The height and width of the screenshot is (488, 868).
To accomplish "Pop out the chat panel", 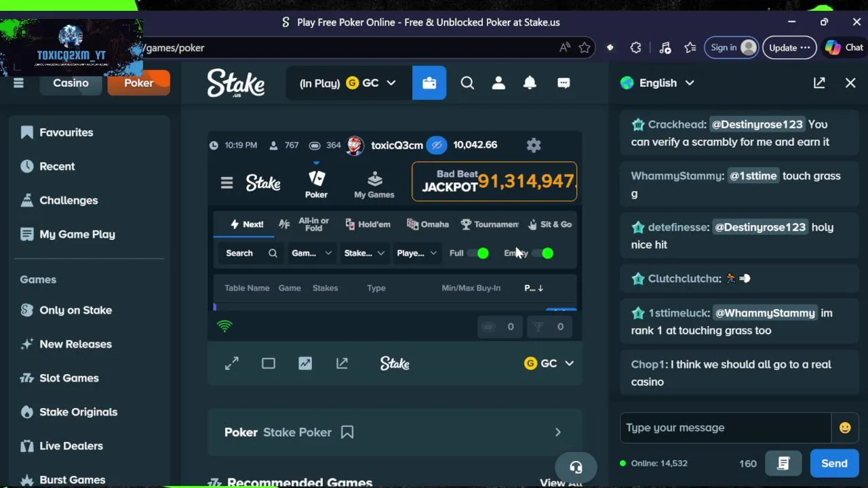I will tap(819, 83).
